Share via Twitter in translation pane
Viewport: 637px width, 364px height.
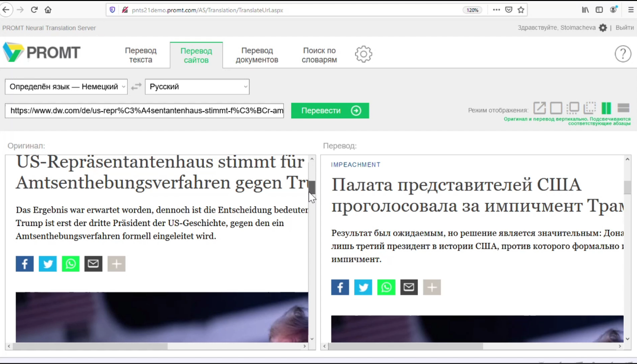point(363,287)
